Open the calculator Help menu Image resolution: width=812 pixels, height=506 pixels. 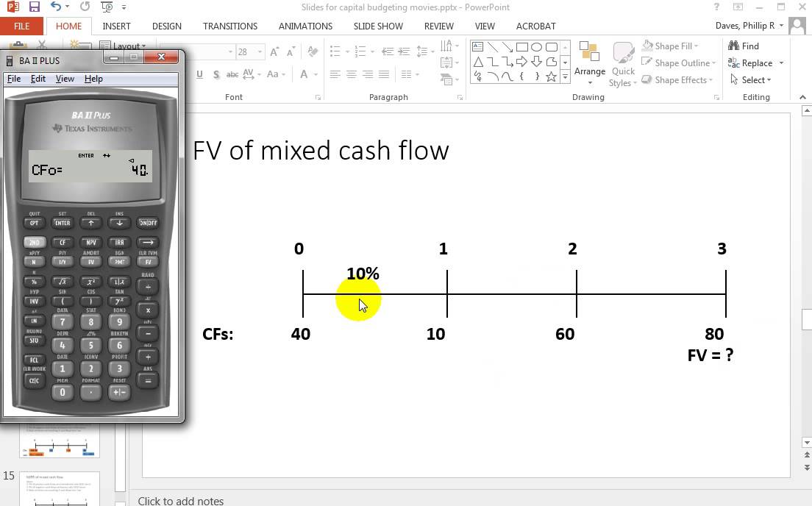coord(93,79)
